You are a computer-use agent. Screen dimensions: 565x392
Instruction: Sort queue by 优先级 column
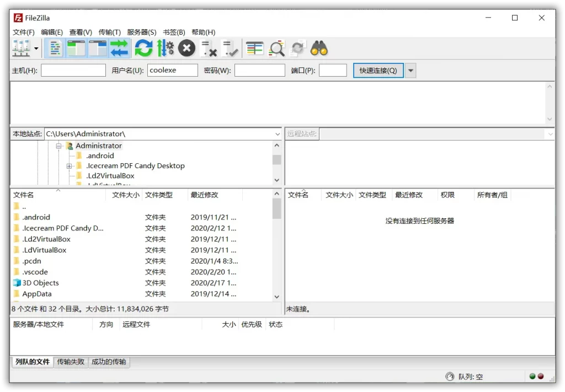[x=252, y=325]
